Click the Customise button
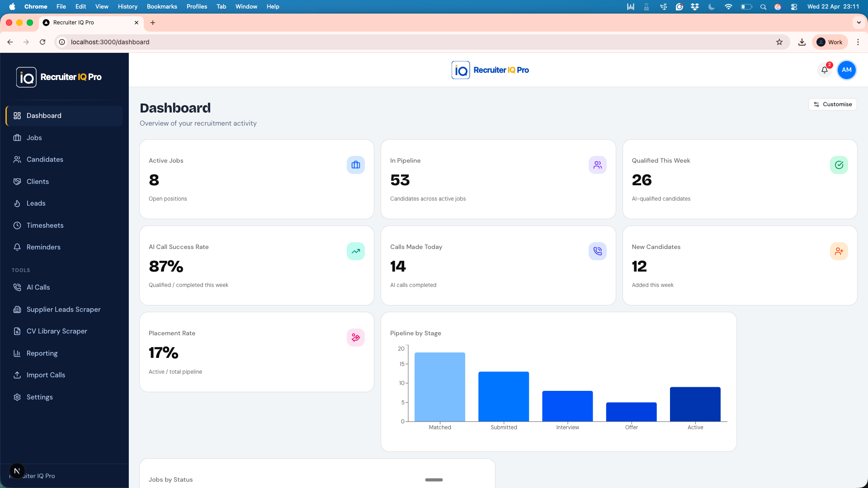 pyautogui.click(x=832, y=104)
